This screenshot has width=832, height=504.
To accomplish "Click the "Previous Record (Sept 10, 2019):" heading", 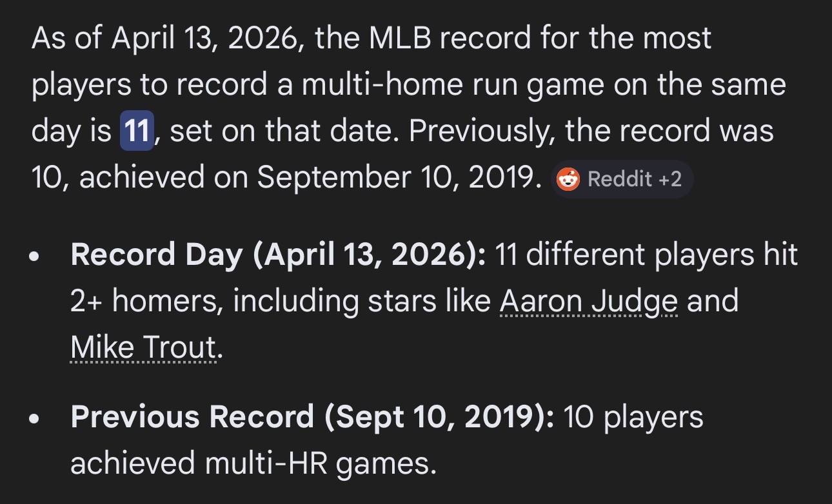I will tap(312, 418).
